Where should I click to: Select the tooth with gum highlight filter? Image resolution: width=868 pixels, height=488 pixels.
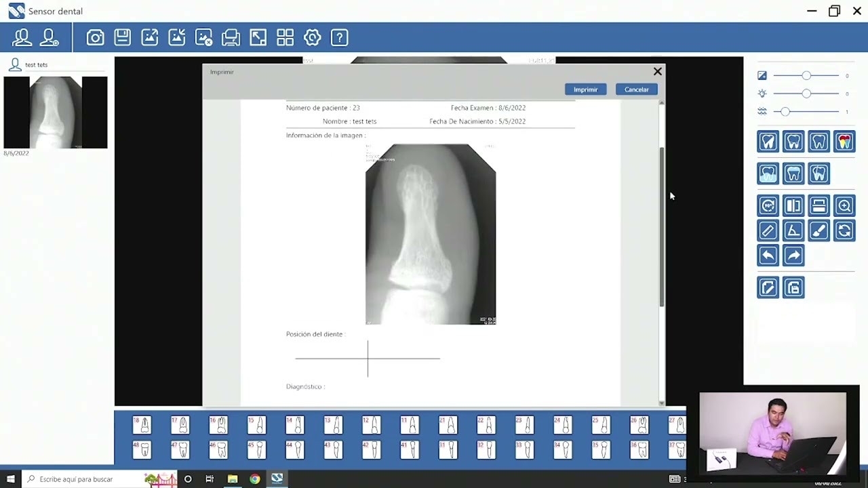click(768, 174)
